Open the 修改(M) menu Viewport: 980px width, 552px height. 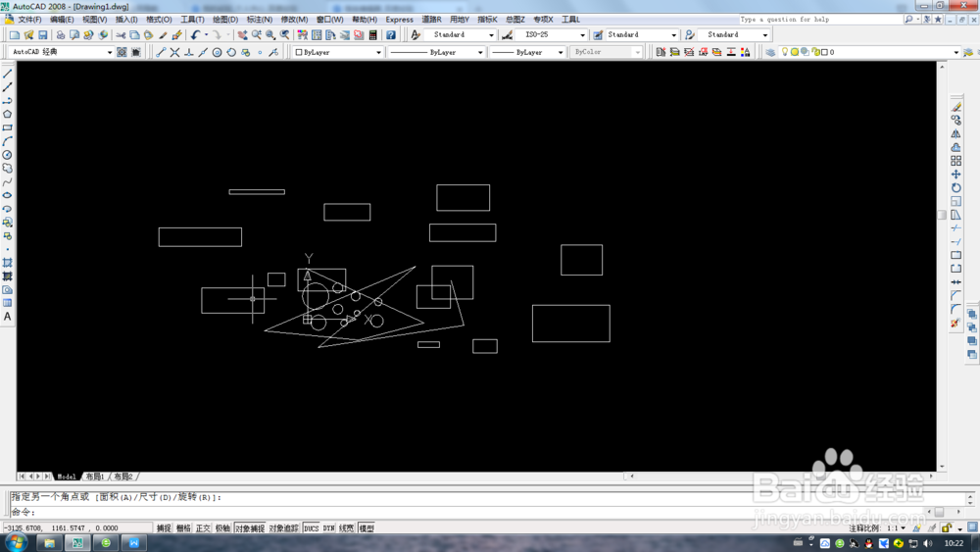click(294, 20)
